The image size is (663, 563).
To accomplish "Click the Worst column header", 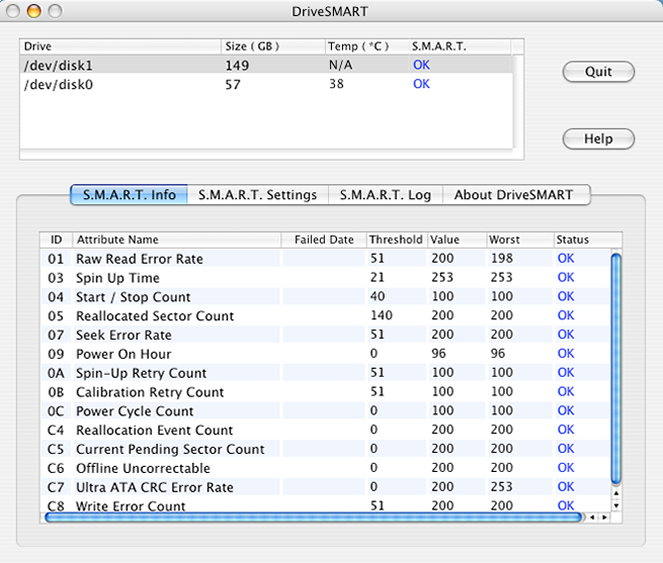I will [x=520, y=239].
